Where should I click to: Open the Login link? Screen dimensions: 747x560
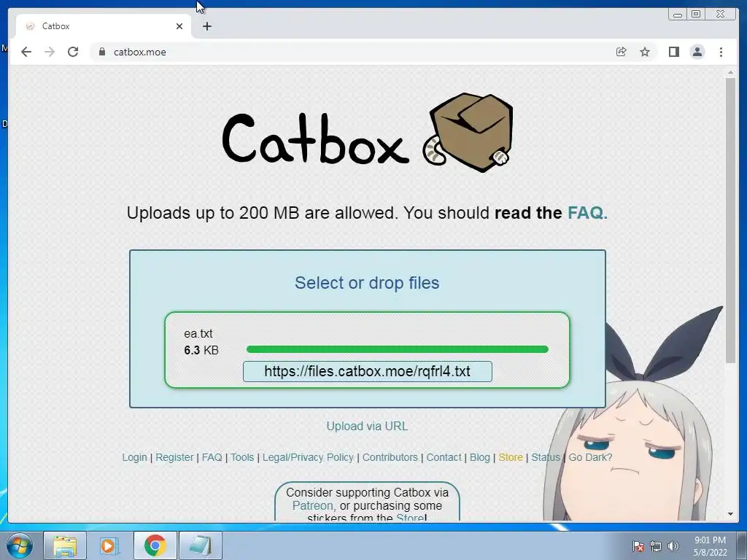pos(134,457)
